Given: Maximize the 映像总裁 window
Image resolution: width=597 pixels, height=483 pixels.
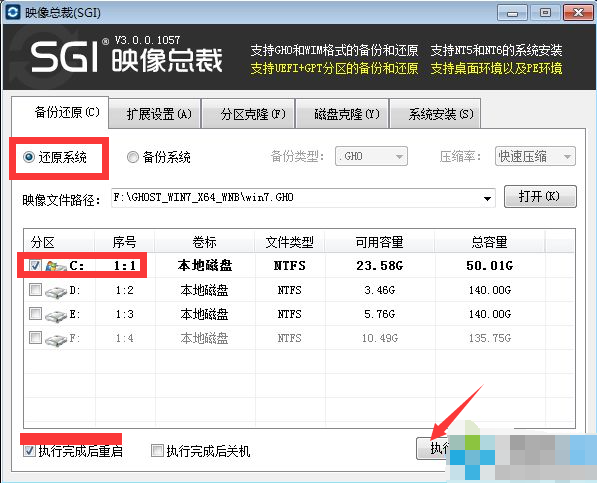Looking at the screenshot, I should 545,13.
